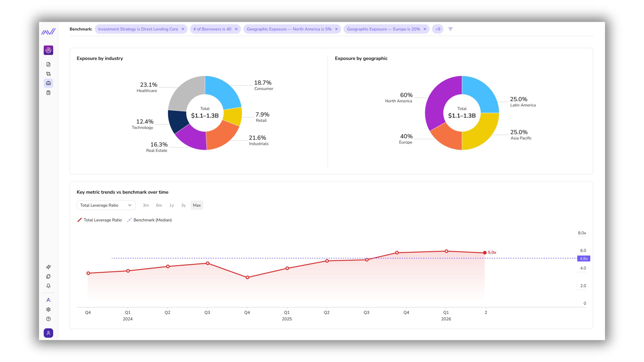Click the compare arrows sidebar icon

[48, 74]
